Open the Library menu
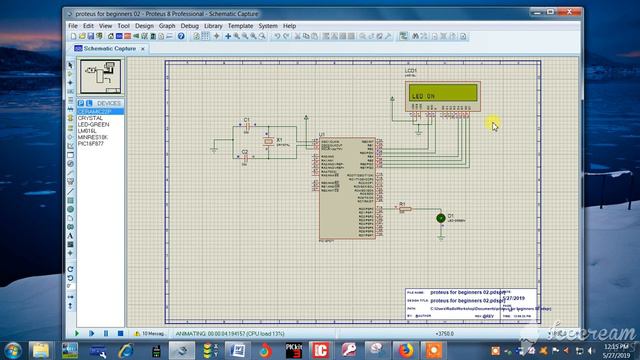The height and width of the screenshot is (360, 640). 213,26
